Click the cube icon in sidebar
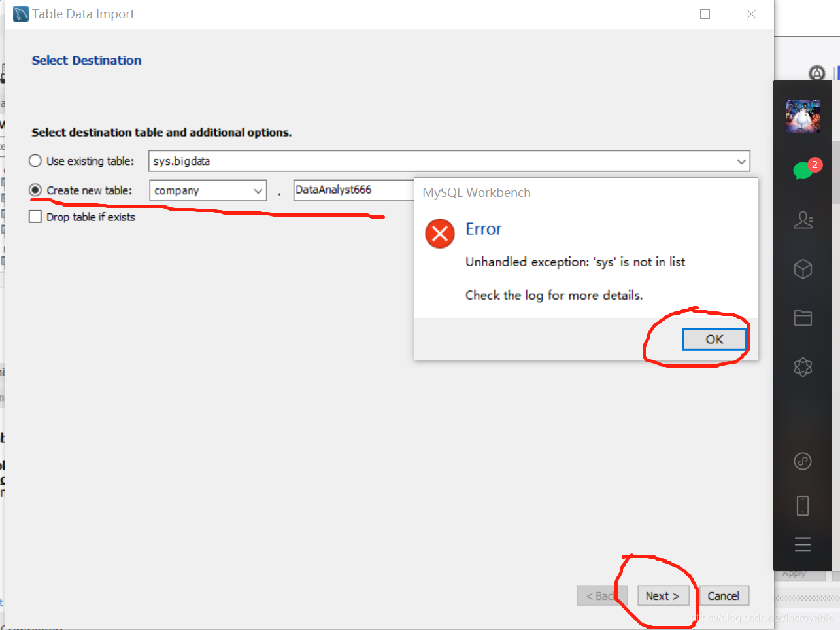 (x=803, y=269)
